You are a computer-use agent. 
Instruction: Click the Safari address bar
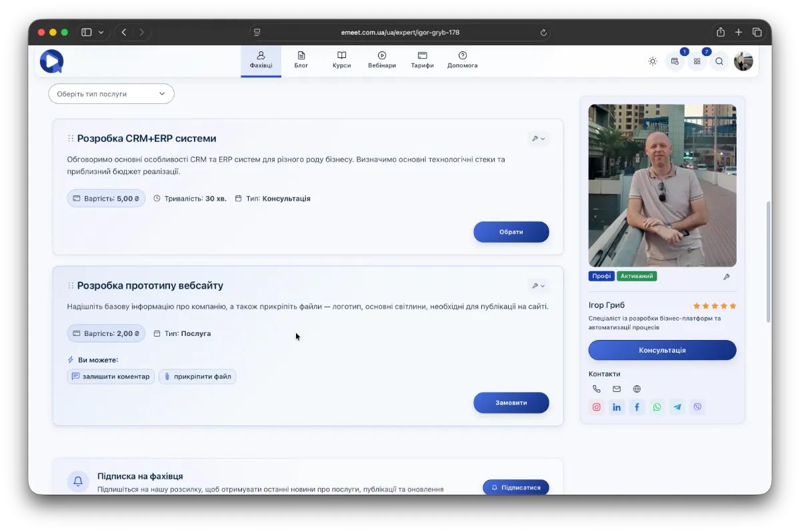click(x=400, y=32)
